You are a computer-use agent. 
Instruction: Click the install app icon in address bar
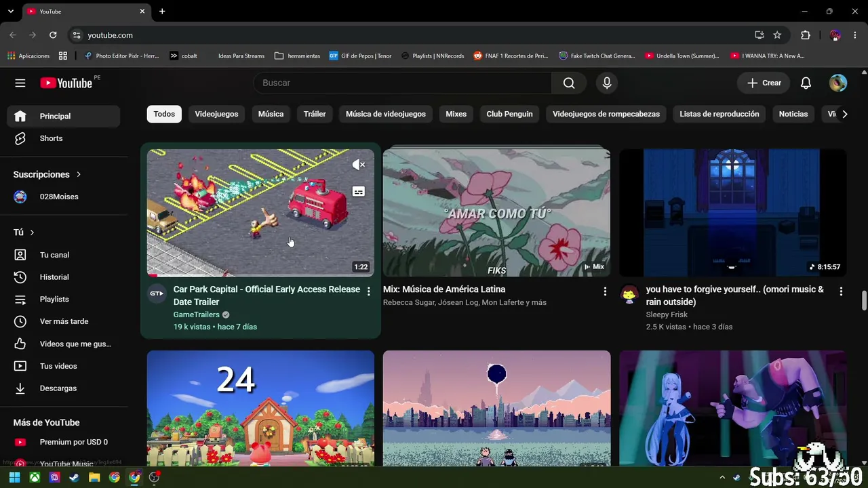coord(759,35)
